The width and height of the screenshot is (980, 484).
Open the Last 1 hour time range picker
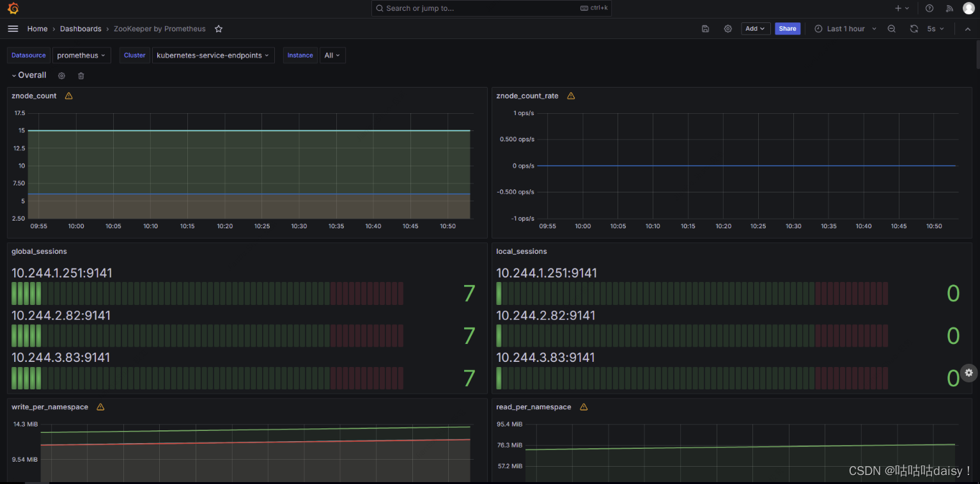tap(846, 29)
